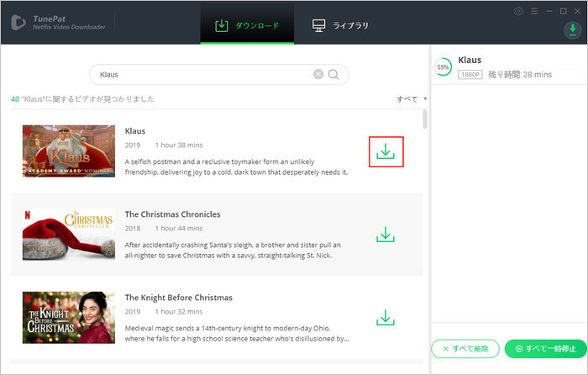Run the search with magnifier icon

click(333, 74)
